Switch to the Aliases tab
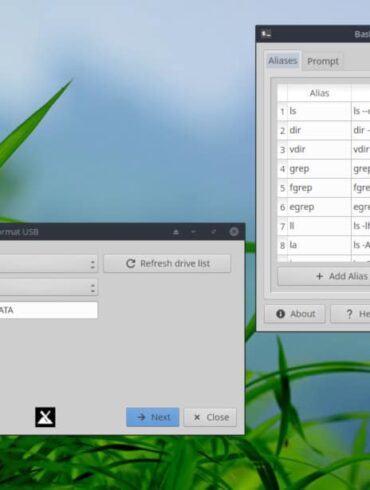The height and width of the screenshot is (490, 370). pos(283,61)
